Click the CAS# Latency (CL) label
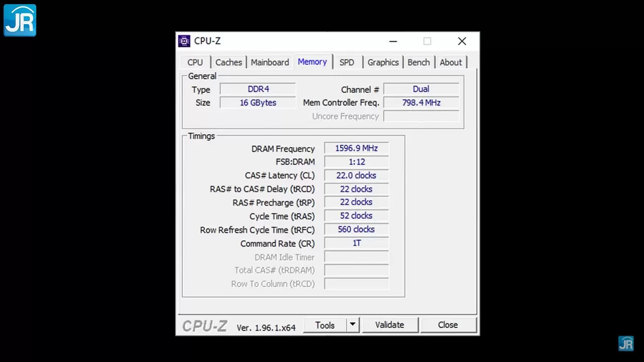The image size is (644, 362). point(280,175)
